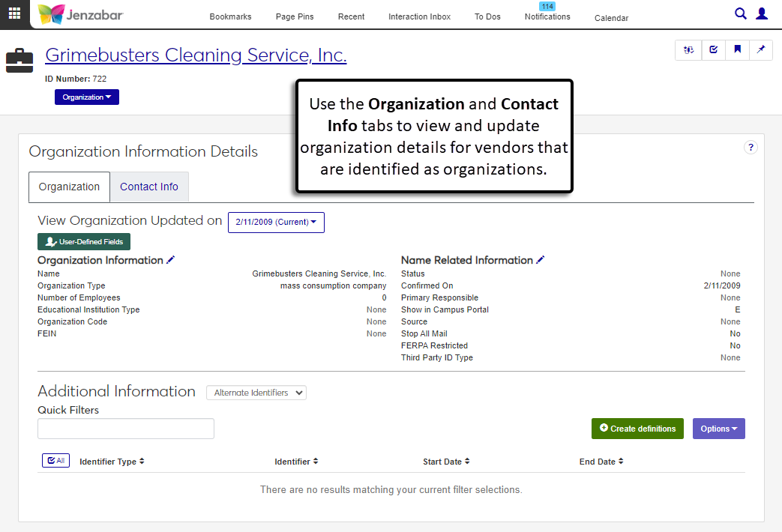Screen dimensions: 782x532
Task: Switch to the Contact Info tab
Action: (149, 187)
